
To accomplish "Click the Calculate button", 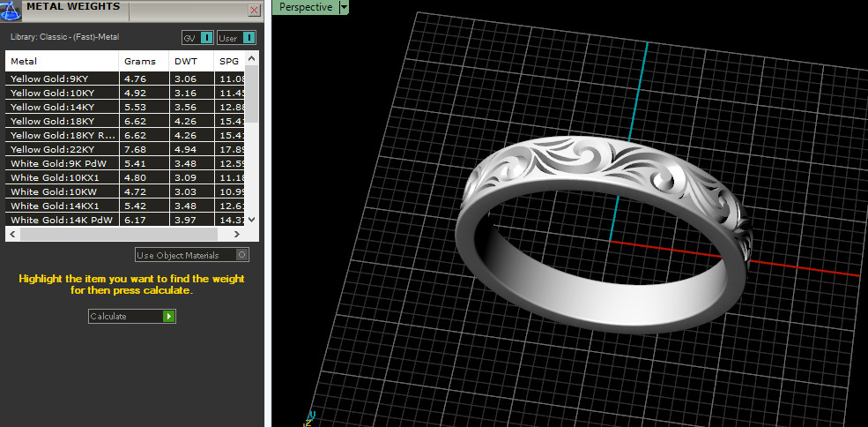I will click(132, 316).
